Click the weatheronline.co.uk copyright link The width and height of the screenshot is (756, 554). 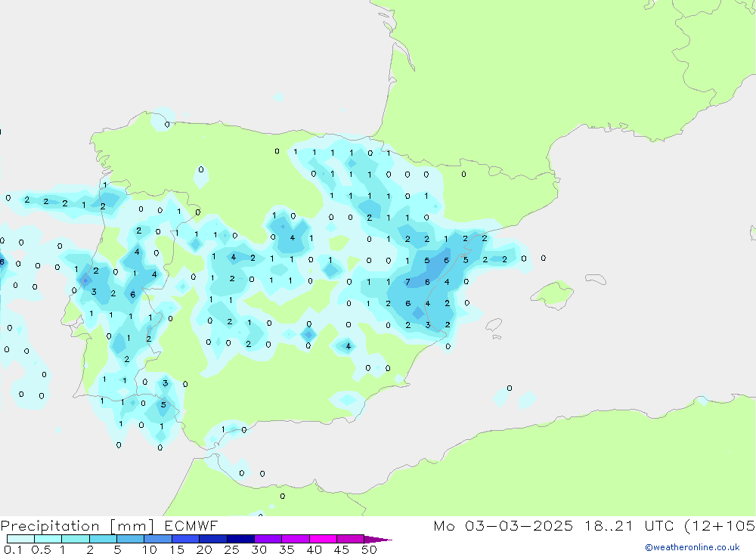[x=692, y=547]
